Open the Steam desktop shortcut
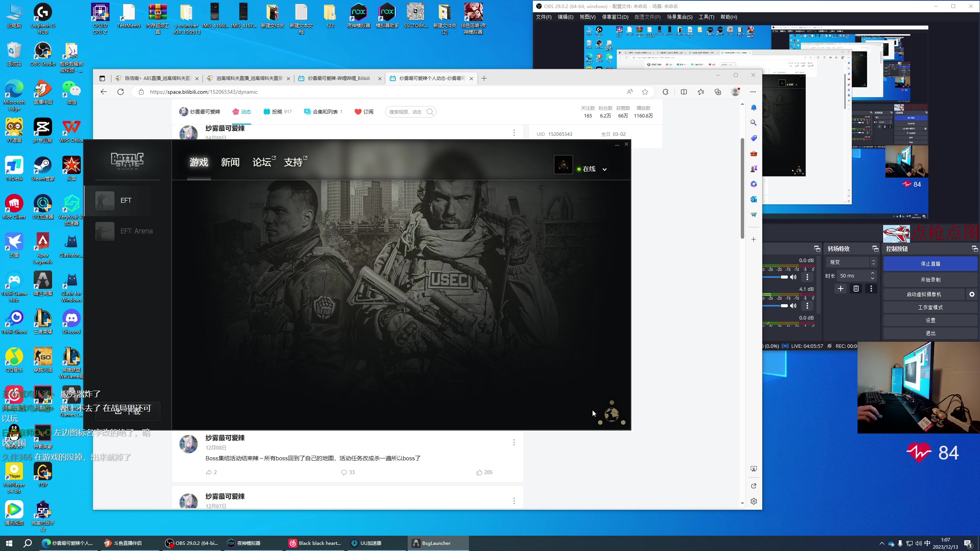The image size is (980, 551). tap(43, 169)
